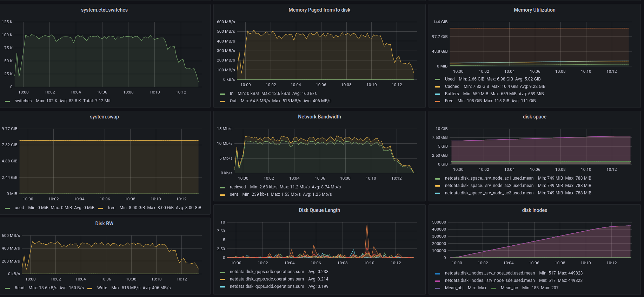Open the Memory Paged from/to disk title menu

tap(319, 10)
